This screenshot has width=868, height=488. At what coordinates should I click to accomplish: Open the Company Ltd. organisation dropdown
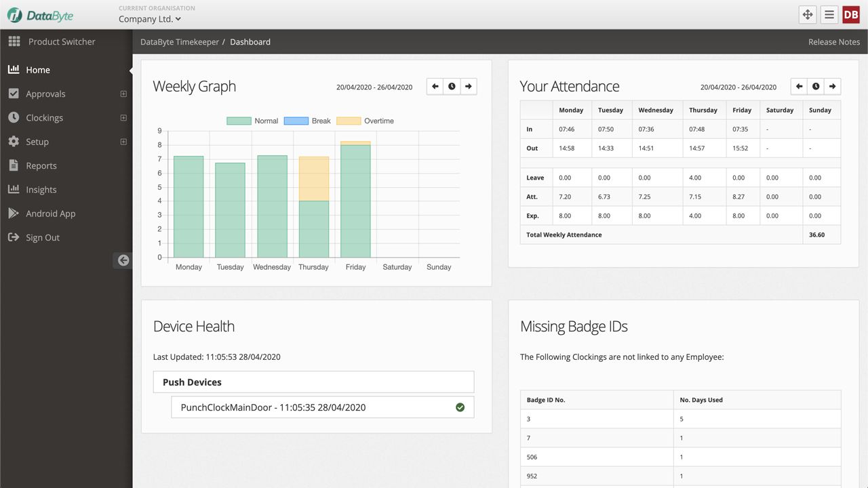coord(149,19)
